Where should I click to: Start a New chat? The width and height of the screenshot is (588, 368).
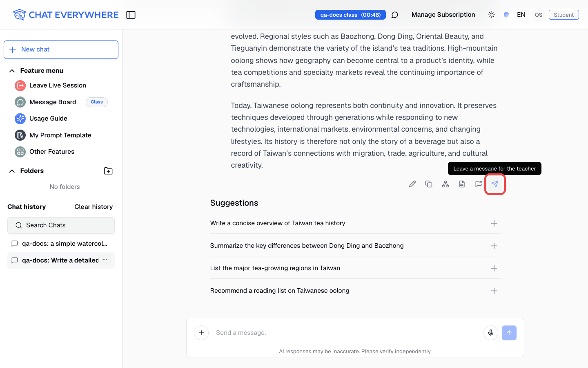[x=61, y=49]
